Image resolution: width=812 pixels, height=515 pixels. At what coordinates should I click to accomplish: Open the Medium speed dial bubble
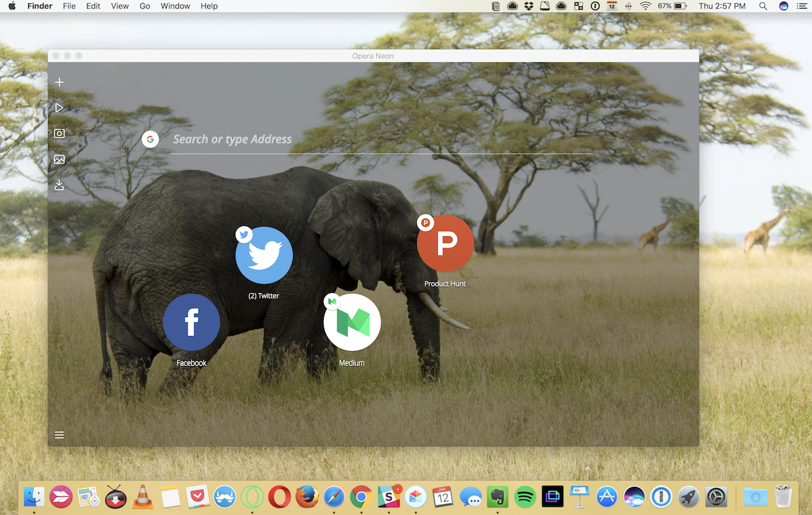[x=352, y=322]
